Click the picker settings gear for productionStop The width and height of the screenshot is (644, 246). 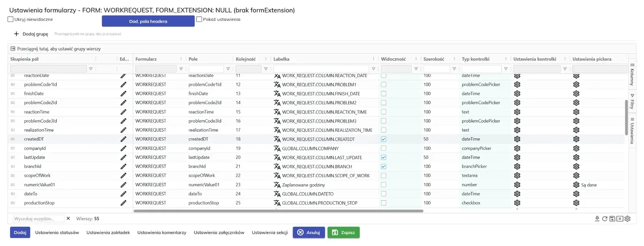[x=576, y=203]
